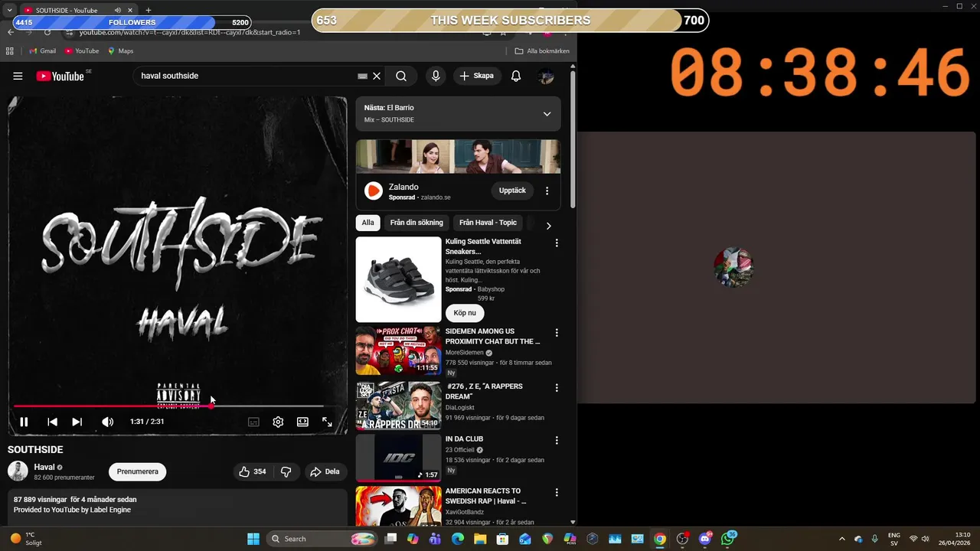Screen dimensions: 980x551
Task: Open options for the #276 Z.E video
Action: point(557,388)
